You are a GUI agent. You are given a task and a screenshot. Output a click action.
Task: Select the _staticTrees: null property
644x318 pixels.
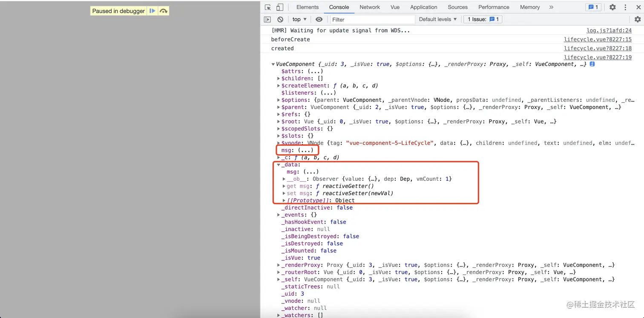click(x=310, y=286)
